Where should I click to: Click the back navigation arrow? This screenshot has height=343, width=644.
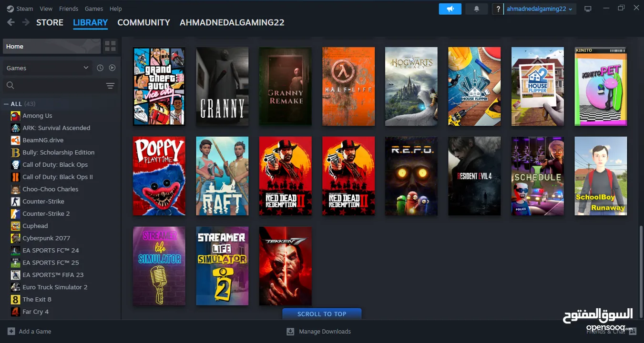(11, 22)
